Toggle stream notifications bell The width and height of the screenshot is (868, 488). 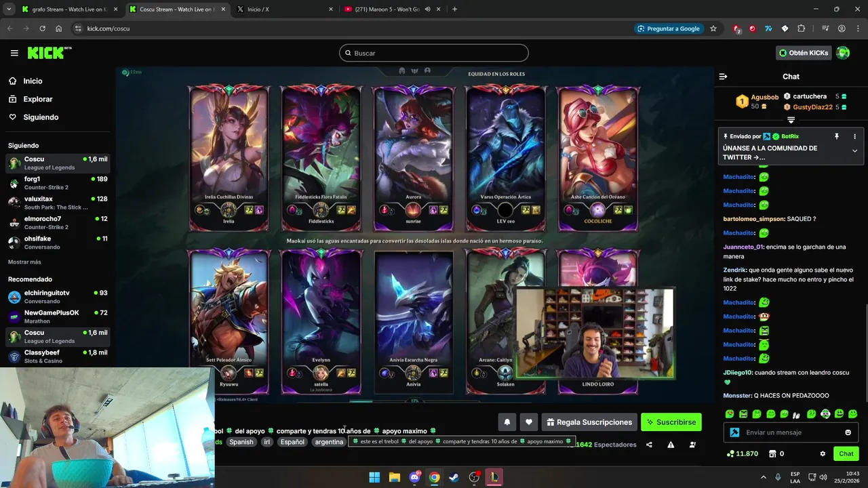click(x=507, y=422)
